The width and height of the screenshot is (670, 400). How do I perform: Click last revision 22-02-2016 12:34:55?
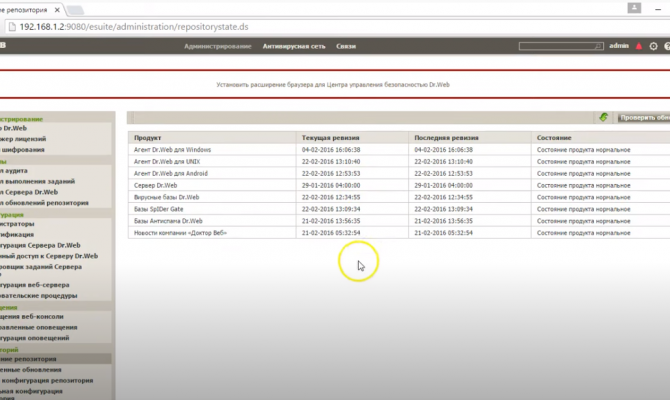(443, 197)
